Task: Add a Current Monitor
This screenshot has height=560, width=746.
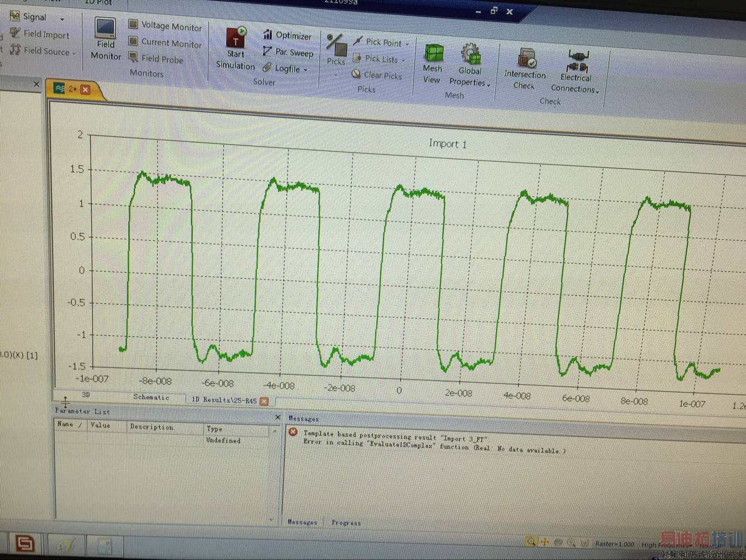Action: 165,42
